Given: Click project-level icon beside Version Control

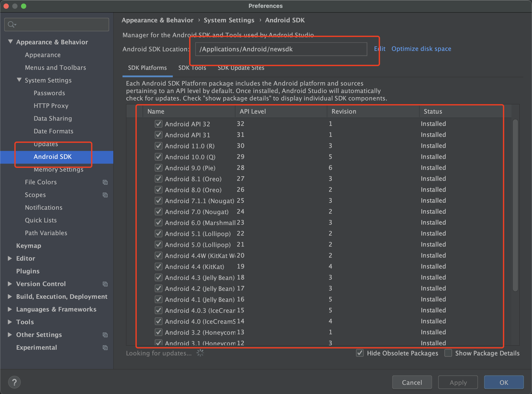Looking at the screenshot, I should point(105,284).
